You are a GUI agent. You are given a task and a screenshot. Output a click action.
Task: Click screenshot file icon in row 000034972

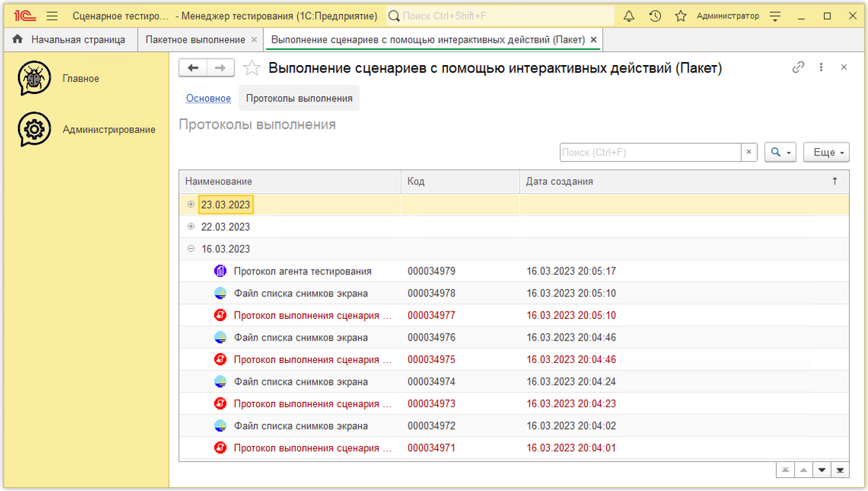[x=221, y=426]
